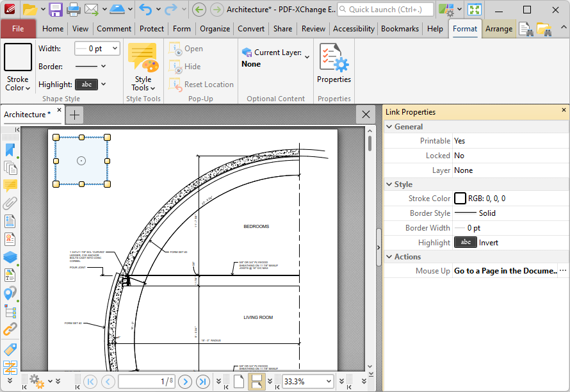The image size is (570, 392).
Task: Click the Reset Location pop-up button
Action: point(201,85)
